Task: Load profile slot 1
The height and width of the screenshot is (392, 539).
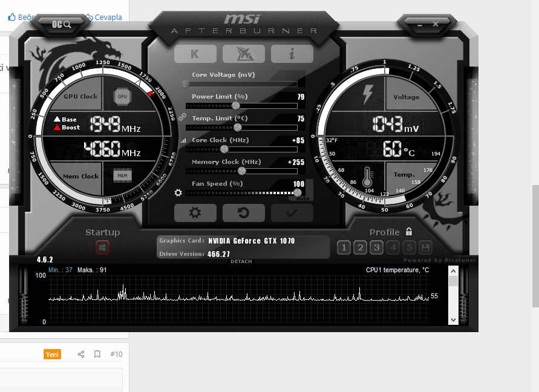Action: (x=344, y=247)
